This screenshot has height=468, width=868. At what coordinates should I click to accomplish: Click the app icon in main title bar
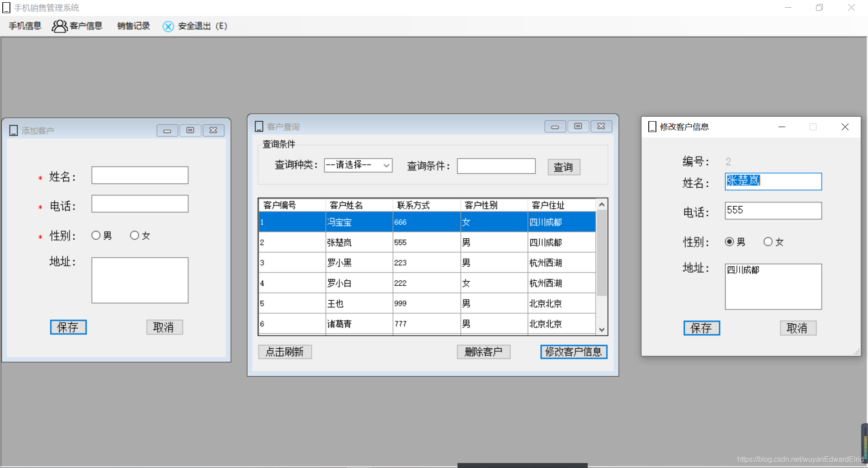click(6, 8)
